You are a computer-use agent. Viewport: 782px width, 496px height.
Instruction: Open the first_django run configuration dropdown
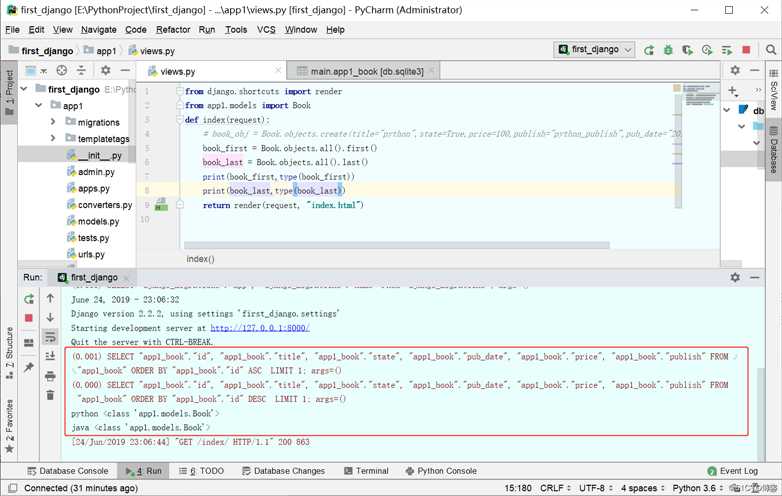tap(594, 49)
